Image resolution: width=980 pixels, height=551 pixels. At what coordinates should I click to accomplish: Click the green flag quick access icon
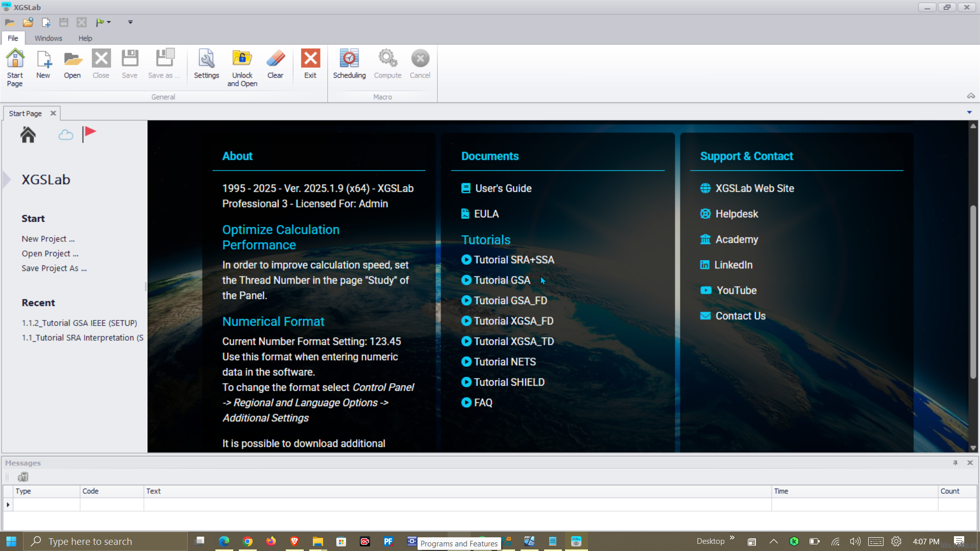click(100, 22)
